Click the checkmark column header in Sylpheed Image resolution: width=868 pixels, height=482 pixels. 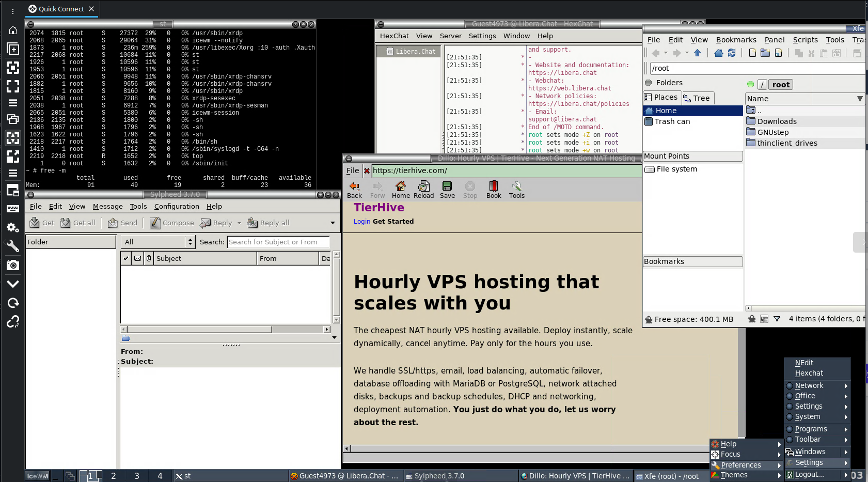[x=126, y=258]
